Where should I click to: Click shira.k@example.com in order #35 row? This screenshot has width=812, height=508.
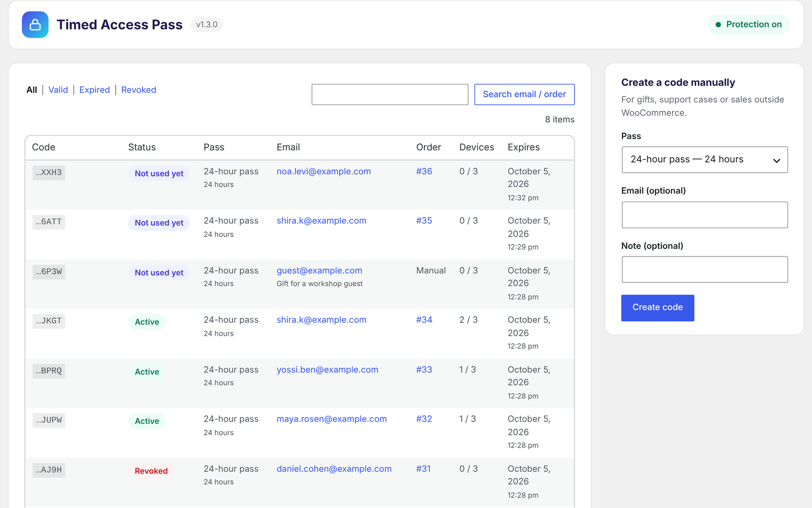click(x=321, y=221)
